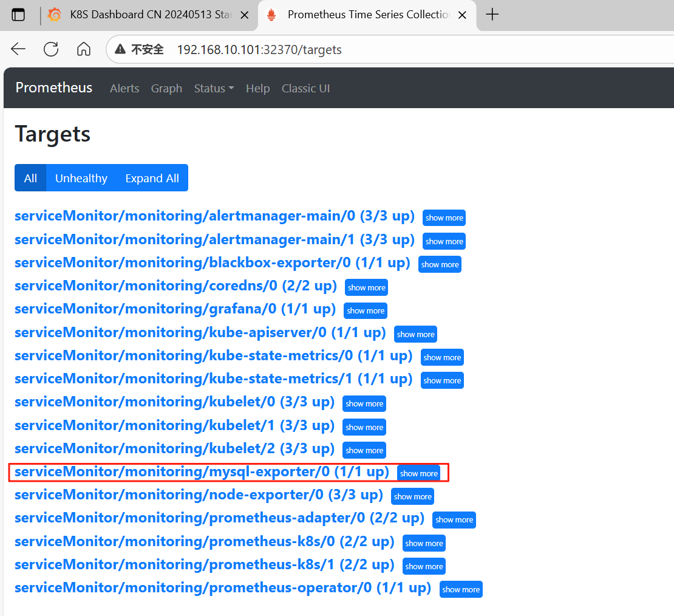Click the not-secure warning icon
The image size is (674, 616).
tap(120, 49)
